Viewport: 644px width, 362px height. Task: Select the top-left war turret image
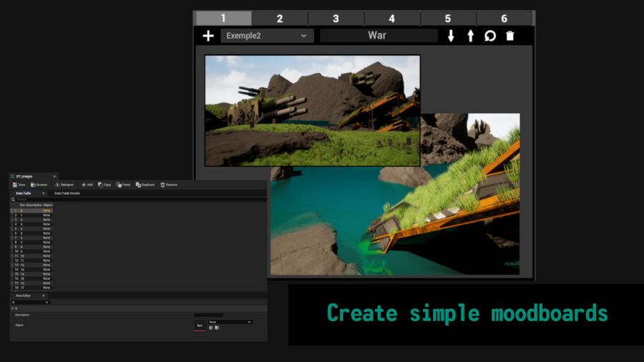tap(312, 110)
